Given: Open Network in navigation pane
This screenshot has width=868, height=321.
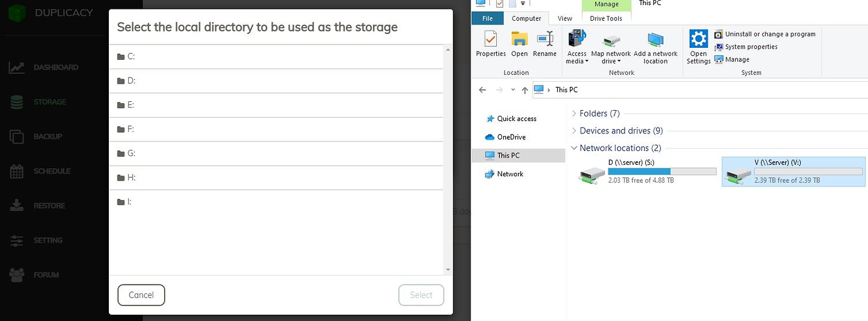Looking at the screenshot, I should pos(504,174).
